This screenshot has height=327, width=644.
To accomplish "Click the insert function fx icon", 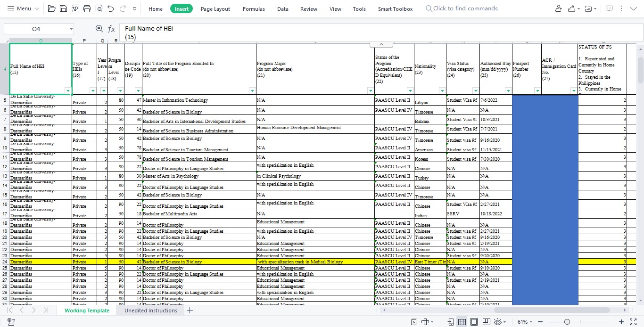I will point(111,29).
